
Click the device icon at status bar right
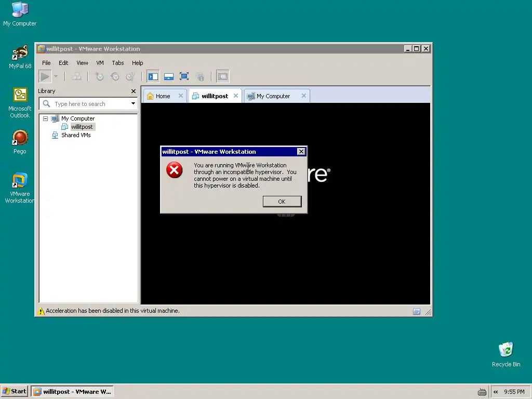pos(417,312)
